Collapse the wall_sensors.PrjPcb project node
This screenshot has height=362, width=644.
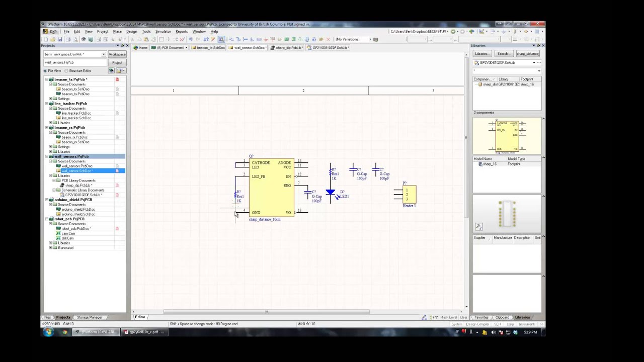47,156
